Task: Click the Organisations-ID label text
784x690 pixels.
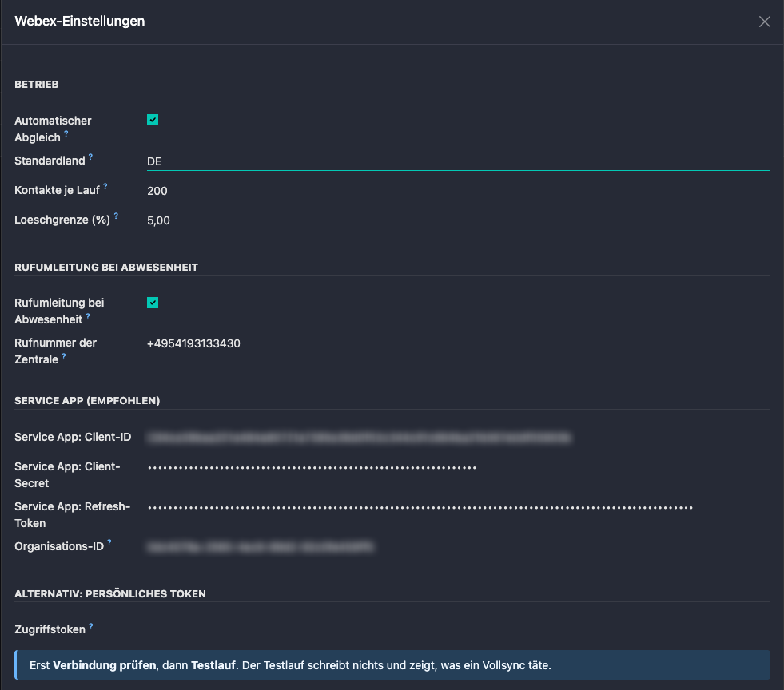Action: tap(59, 546)
